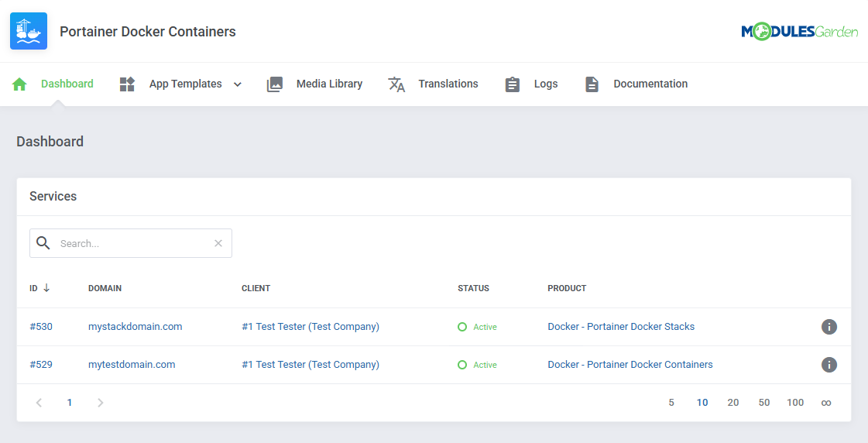Click the Media Library image icon
Screen dimensions: 868x443
275,84
